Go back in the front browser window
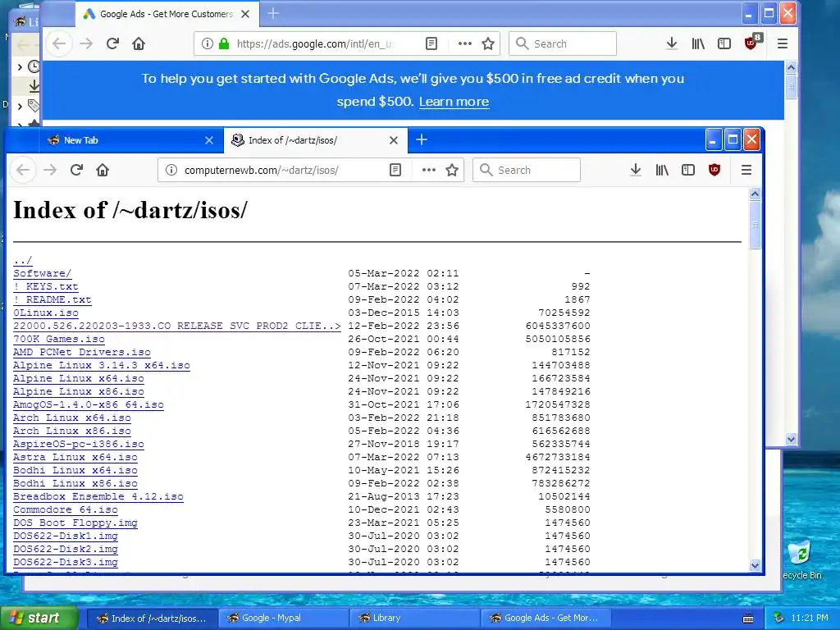840x630 pixels. 23,170
